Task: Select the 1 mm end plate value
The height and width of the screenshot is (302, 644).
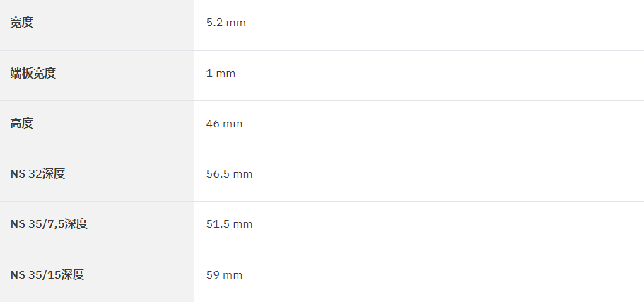Action: click(221, 74)
